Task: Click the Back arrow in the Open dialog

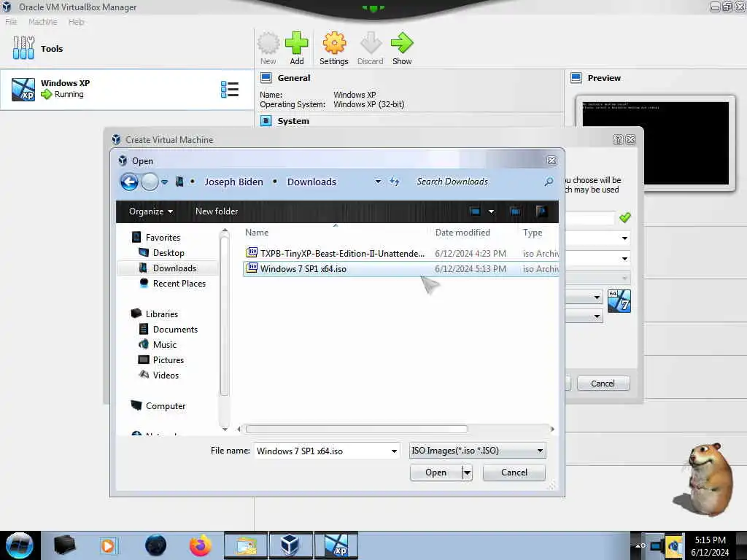Action: 129,182
